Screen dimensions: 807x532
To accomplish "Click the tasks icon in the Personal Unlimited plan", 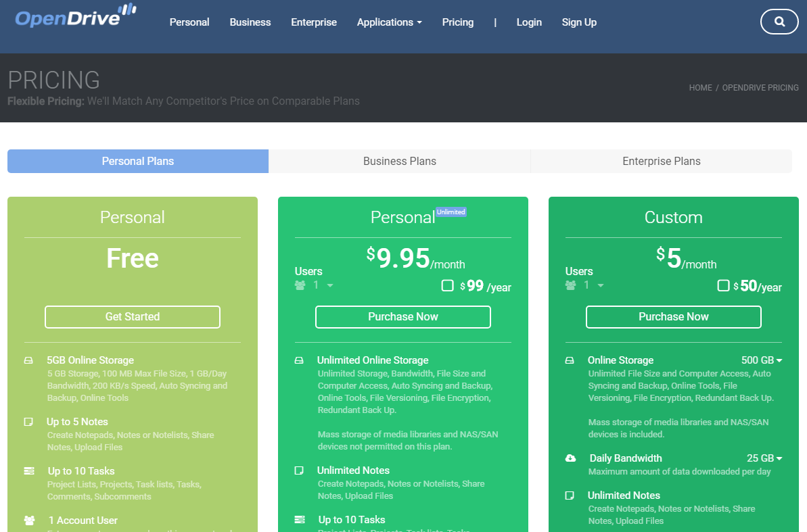I will (x=300, y=520).
